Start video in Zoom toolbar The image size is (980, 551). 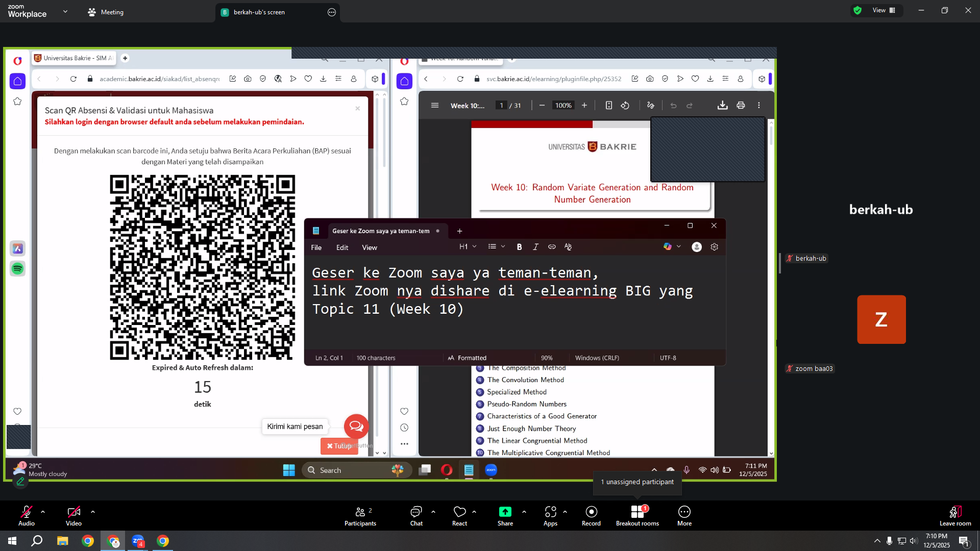[x=73, y=515]
